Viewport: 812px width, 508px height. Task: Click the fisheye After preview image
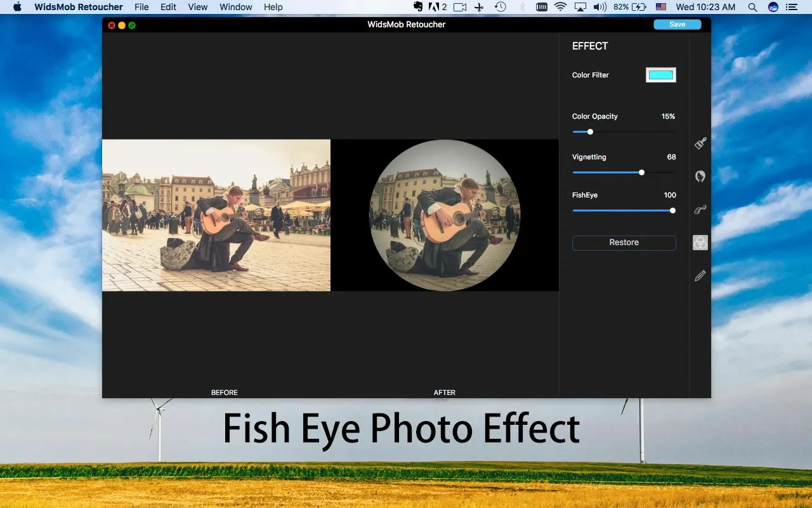pos(445,215)
